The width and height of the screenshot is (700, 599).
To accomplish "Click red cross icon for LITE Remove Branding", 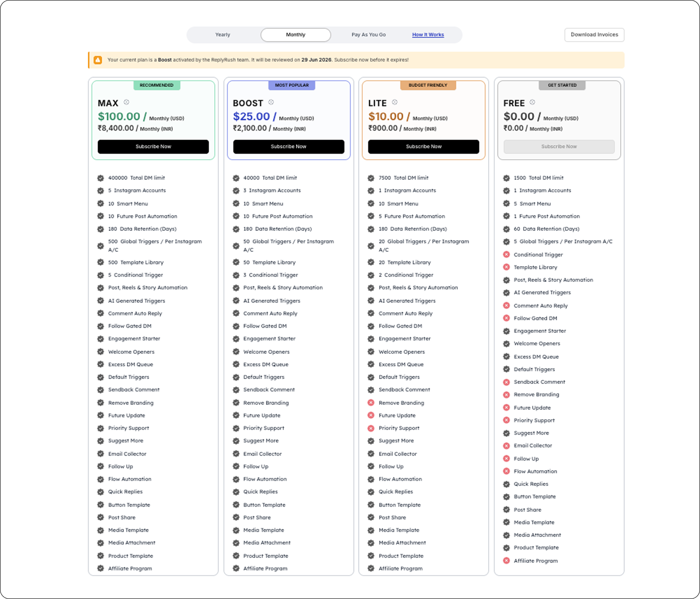I will (x=371, y=402).
